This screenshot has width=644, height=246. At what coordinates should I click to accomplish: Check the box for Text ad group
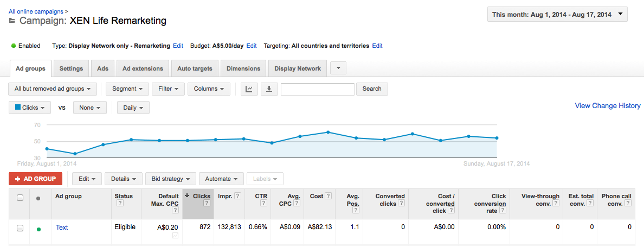(20, 228)
